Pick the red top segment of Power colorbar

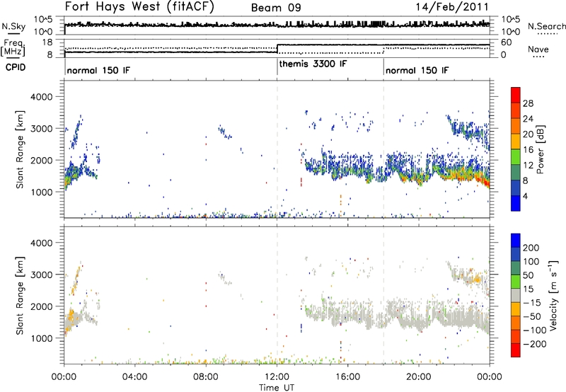point(516,95)
